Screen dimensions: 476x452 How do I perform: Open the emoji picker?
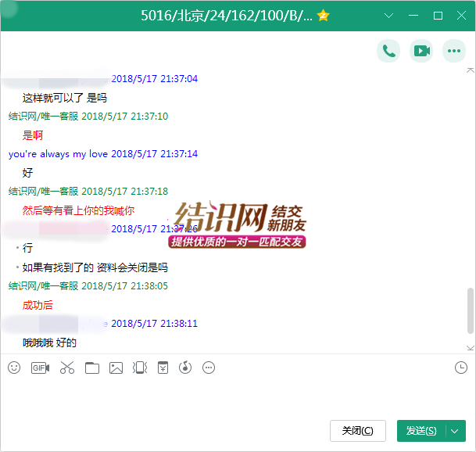pyautogui.click(x=14, y=368)
